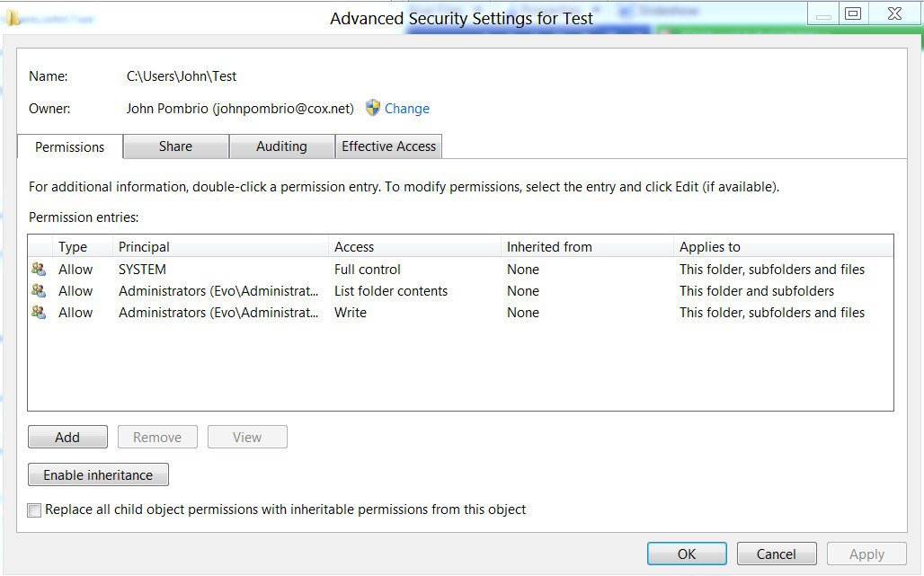Open the Auditing tab

click(x=281, y=146)
